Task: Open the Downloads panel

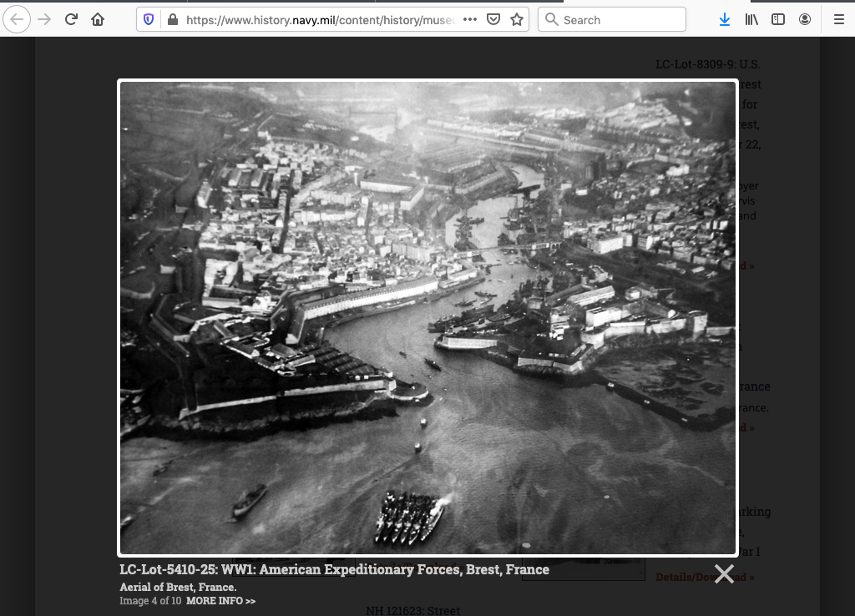Action: coord(725,19)
